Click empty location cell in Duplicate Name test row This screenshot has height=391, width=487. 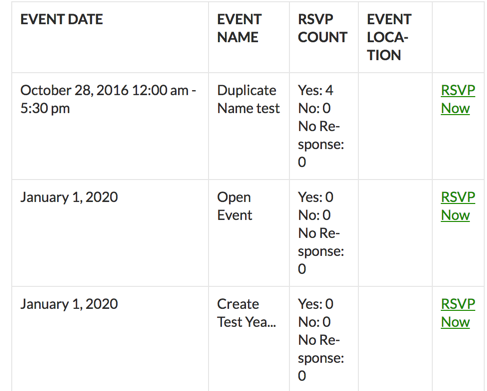pyautogui.click(x=395, y=126)
